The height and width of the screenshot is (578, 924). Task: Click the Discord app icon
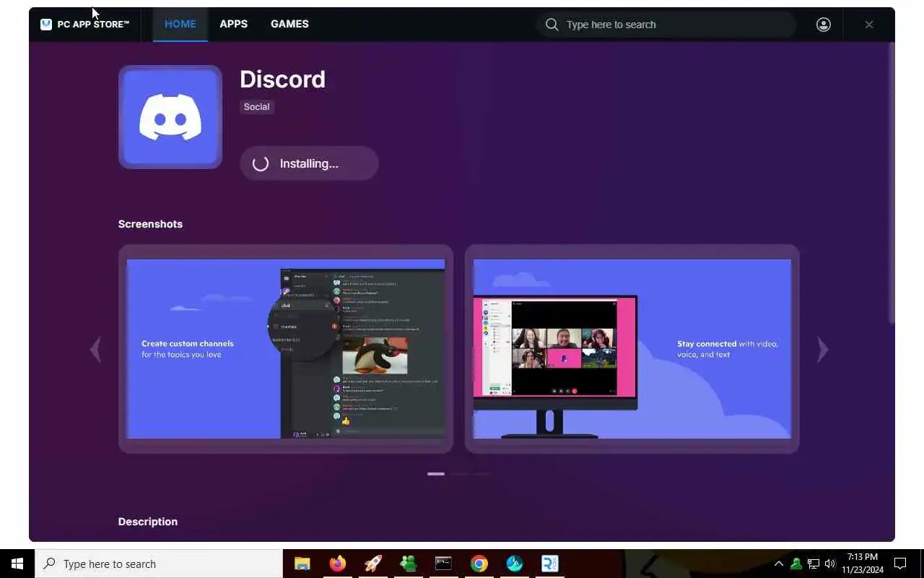pyautogui.click(x=170, y=117)
